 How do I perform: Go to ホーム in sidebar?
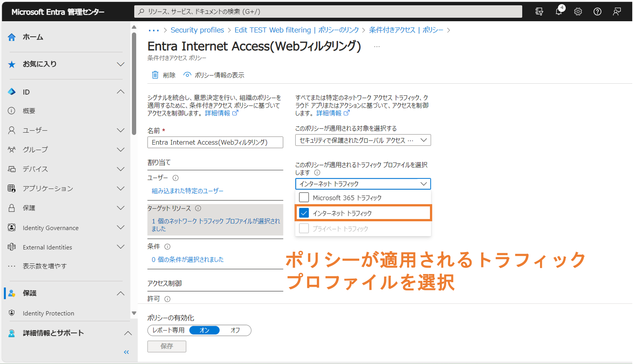pyautogui.click(x=33, y=37)
